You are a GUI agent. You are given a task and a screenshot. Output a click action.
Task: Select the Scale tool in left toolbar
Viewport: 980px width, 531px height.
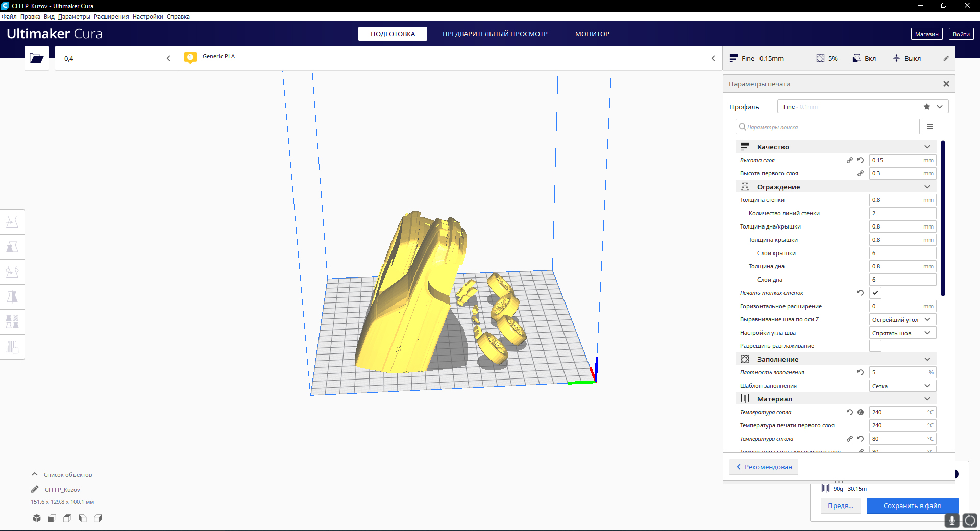point(12,247)
